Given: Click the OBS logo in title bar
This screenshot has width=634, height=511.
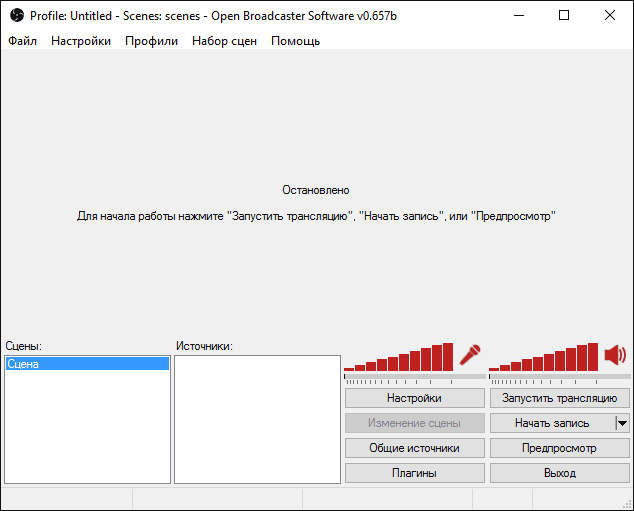Looking at the screenshot, I should pyautogui.click(x=17, y=16).
